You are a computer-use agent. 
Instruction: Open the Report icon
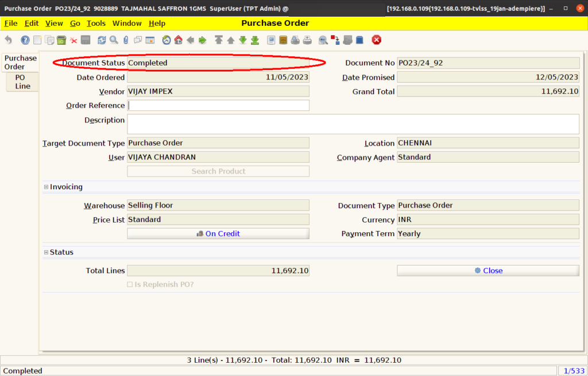tap(271, 40)
